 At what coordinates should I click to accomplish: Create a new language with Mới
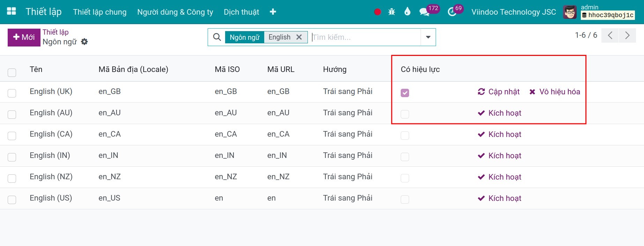click(x=24, y=37)
